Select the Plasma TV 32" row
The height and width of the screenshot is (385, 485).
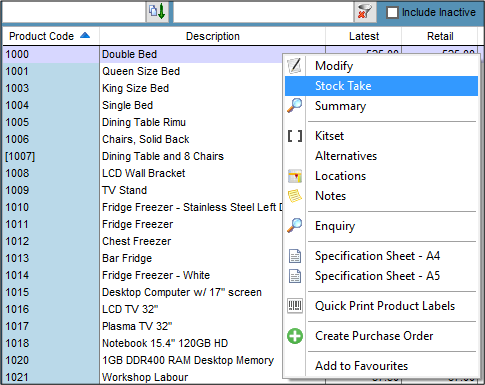pyautogui.click(x=142, y=326)
